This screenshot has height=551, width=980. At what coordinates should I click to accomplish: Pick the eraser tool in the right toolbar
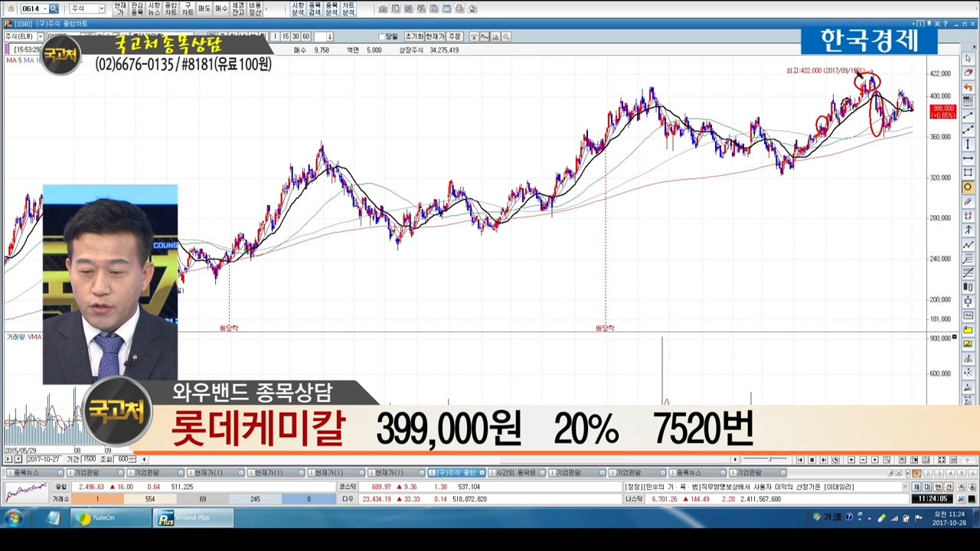[969, 73]
